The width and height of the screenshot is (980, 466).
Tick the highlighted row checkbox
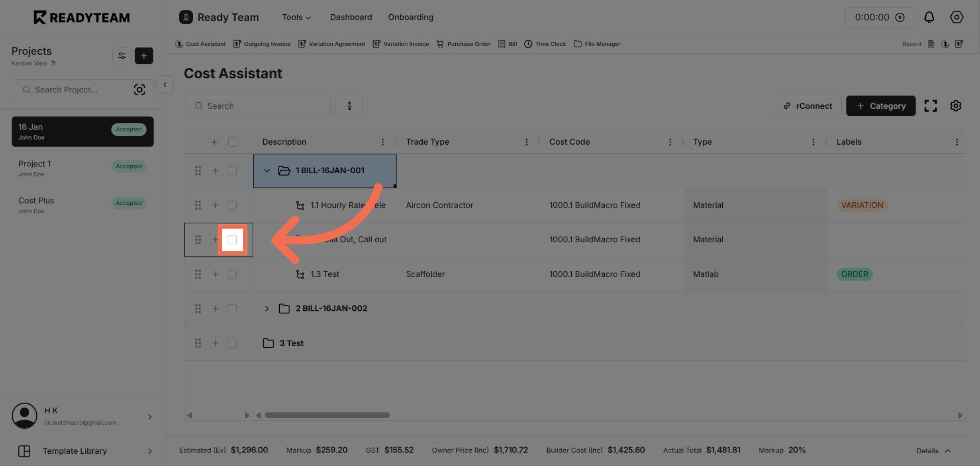232,240
